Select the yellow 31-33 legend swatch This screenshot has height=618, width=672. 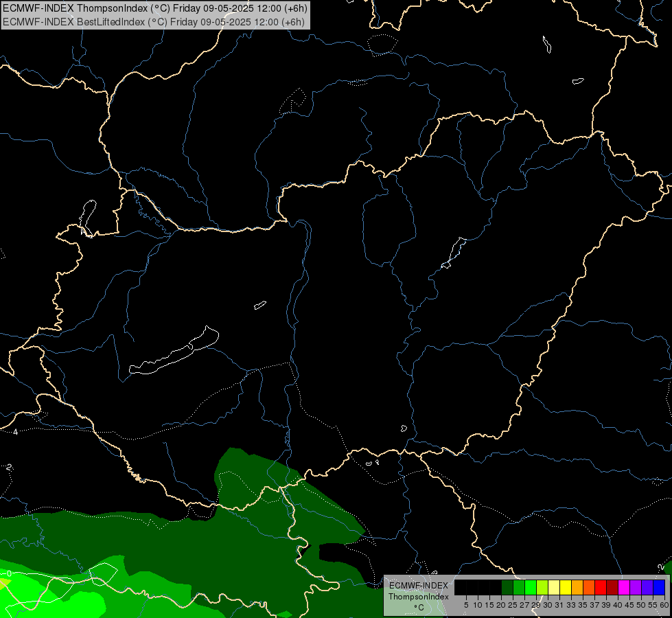(x=566, y=587)
